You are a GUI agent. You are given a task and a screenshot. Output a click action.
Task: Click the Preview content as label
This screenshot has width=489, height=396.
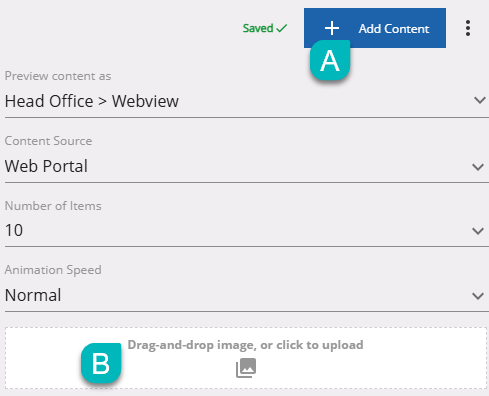(x=58, y=76)
